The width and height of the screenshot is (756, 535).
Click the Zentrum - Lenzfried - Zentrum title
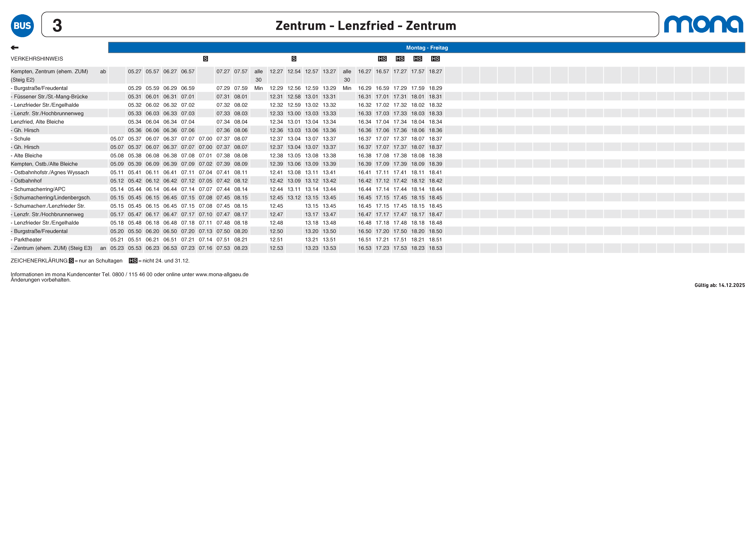pos(366,26)
